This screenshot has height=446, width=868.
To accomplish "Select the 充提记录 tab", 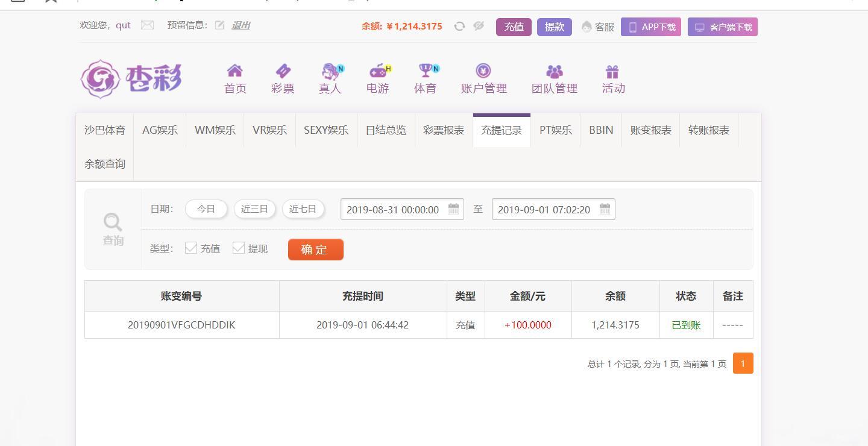I will coord(502,130).
